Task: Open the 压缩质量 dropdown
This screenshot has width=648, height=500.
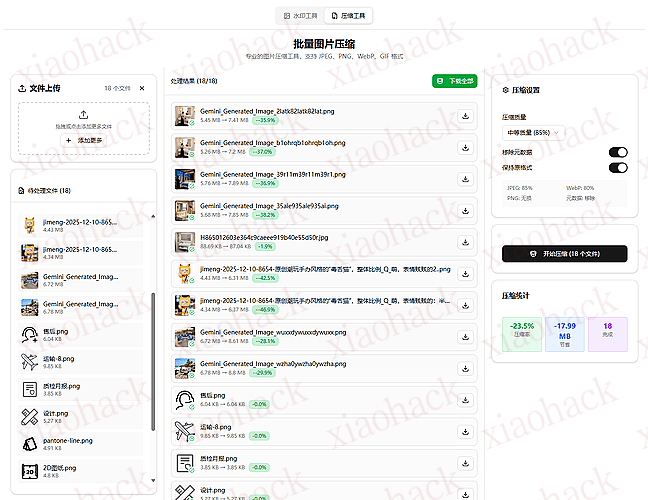Action: pyautogui.click(x=534, y=132)
